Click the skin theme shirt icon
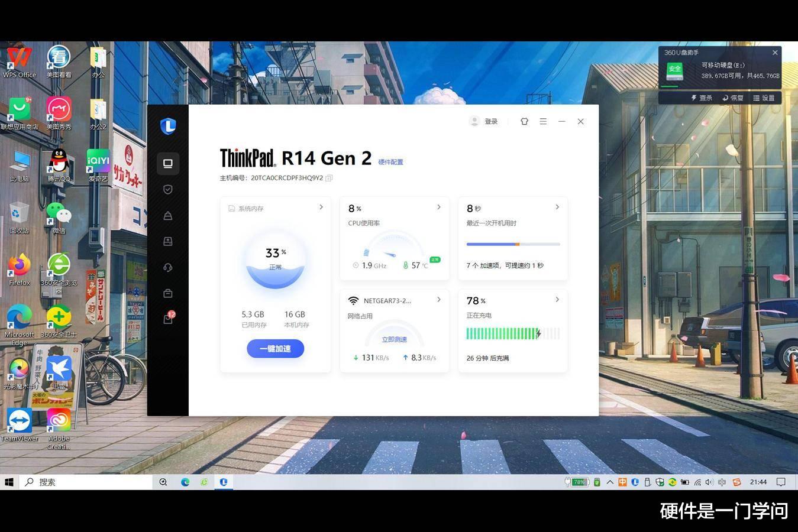 tap(524, 121)
